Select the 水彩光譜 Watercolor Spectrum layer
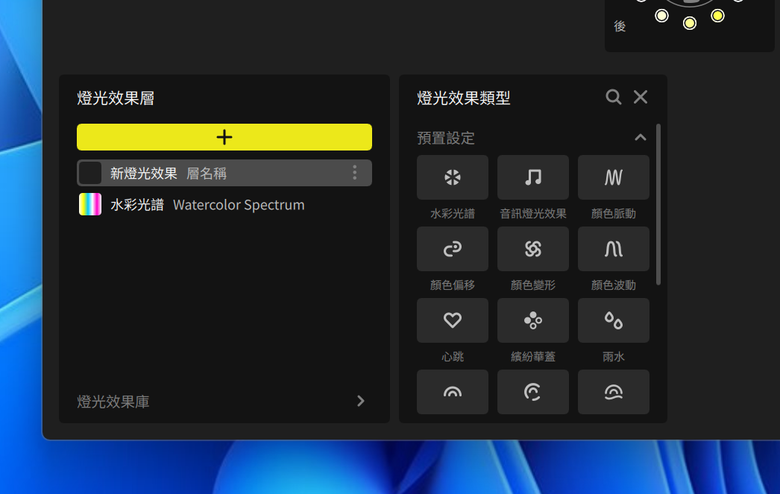The height and width of the screenshot is (494, 780). (224, 204)
